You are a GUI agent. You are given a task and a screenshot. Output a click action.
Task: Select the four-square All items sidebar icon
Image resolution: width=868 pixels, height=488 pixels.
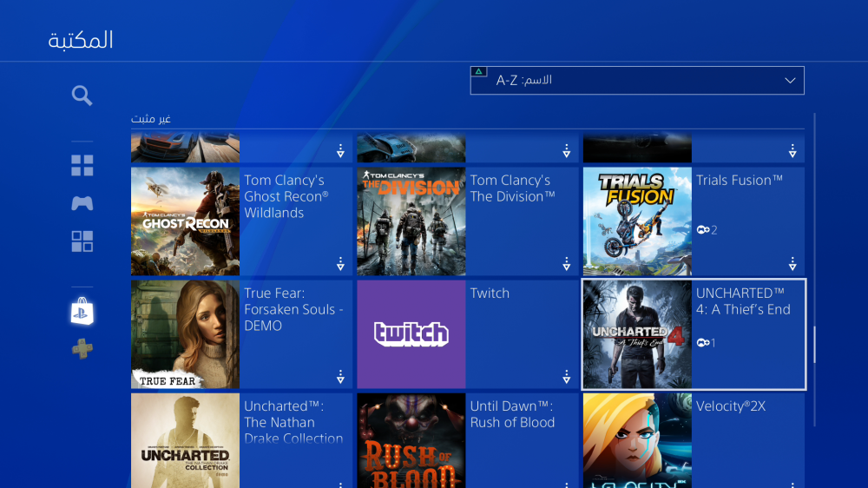click(82, 166)
